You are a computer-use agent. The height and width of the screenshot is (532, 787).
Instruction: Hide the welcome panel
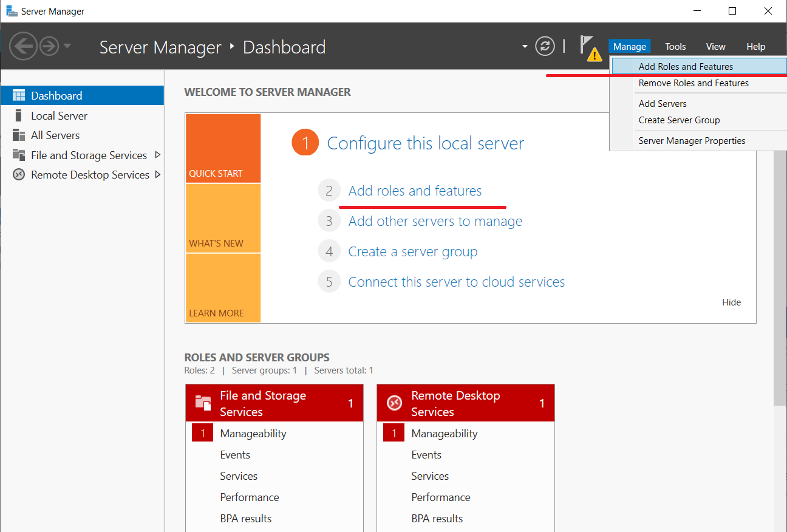pyautogui.click(x=731, y=302)
